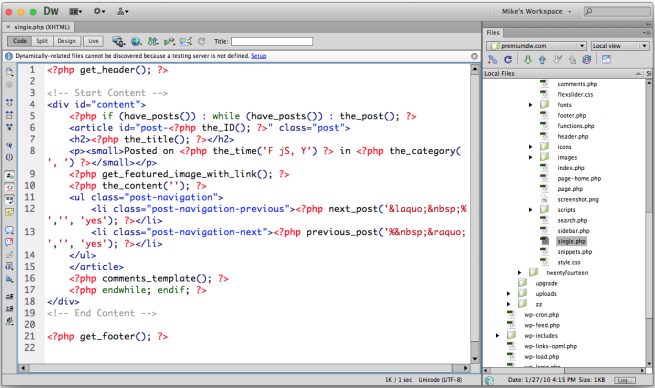
Task: Click the Format Source Code icon
Action: 9,321
